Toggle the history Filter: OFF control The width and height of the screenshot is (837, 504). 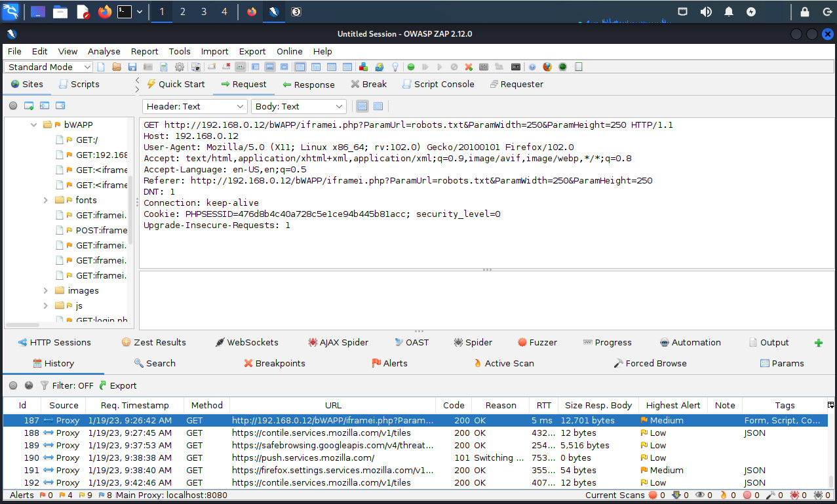point(66,386)
